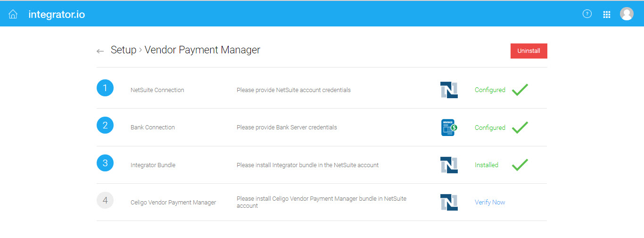Viewport: 644px width, 238px height.
Task: Click NetSuite logo in NetSuite Connection row
Action: point(449,90)
